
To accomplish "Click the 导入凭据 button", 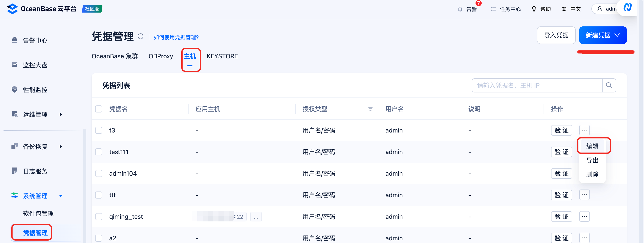I will tap(556, 35).
